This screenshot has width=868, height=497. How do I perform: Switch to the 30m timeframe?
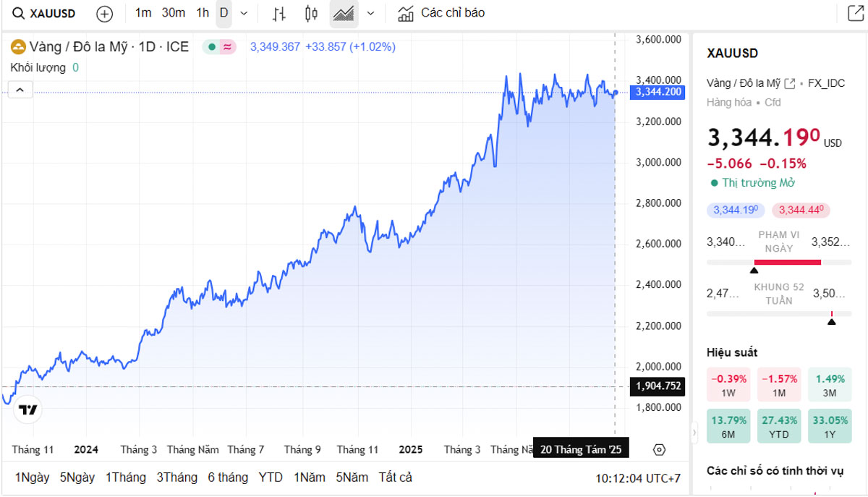coord(174,13)
